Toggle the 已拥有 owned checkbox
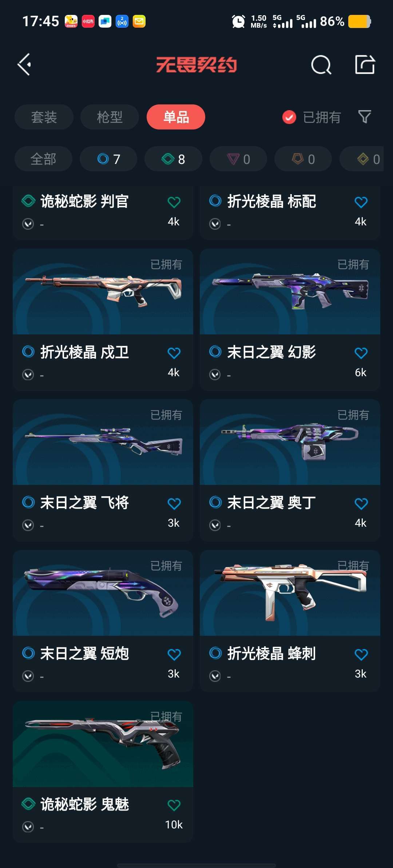Viewport: 393px width, 868px height. click(289, 117)
